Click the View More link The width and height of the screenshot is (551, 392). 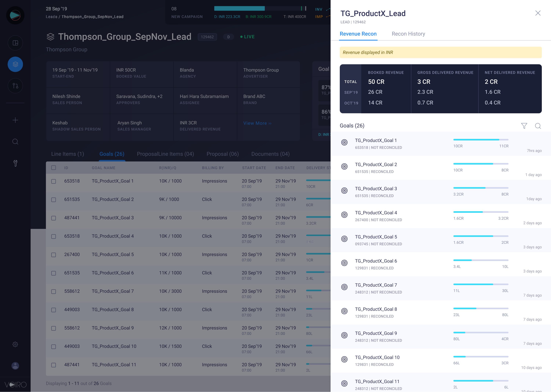click(257, 123)
